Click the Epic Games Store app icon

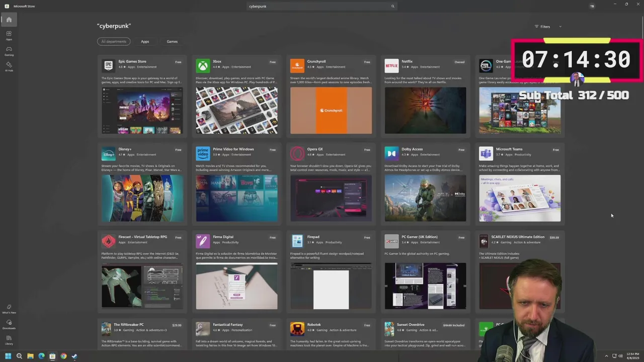(108, 65)
